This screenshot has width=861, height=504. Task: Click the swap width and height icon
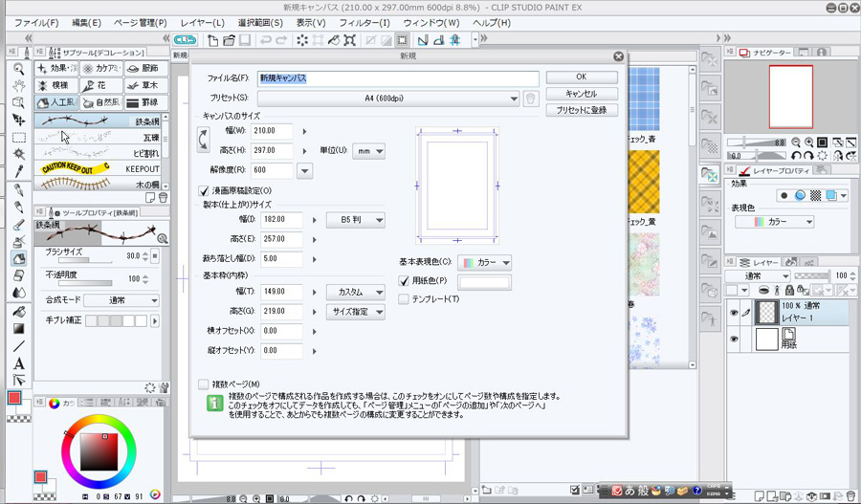coord(204,141)
